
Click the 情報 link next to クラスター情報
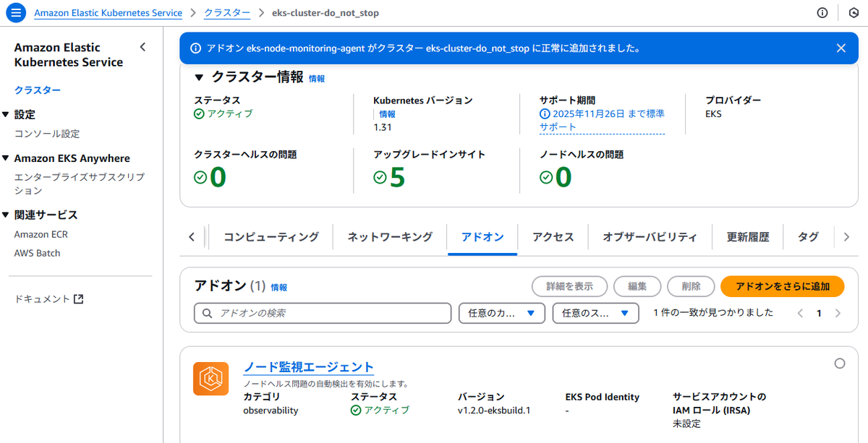click(317, 79)
